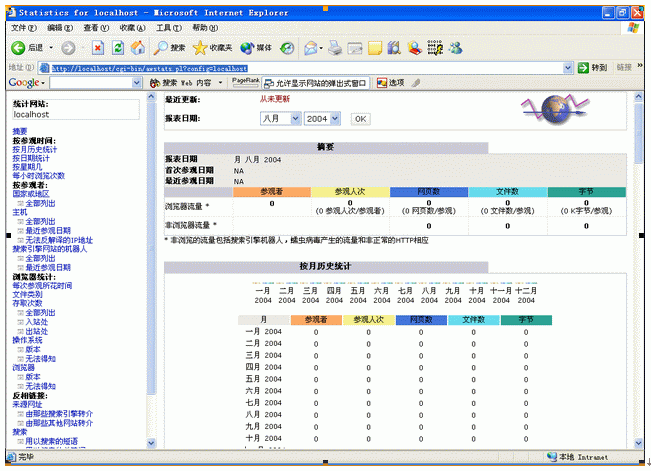
Task: Click the 每小时浏览次数 sidebar link
Action: tap(39, 176)
